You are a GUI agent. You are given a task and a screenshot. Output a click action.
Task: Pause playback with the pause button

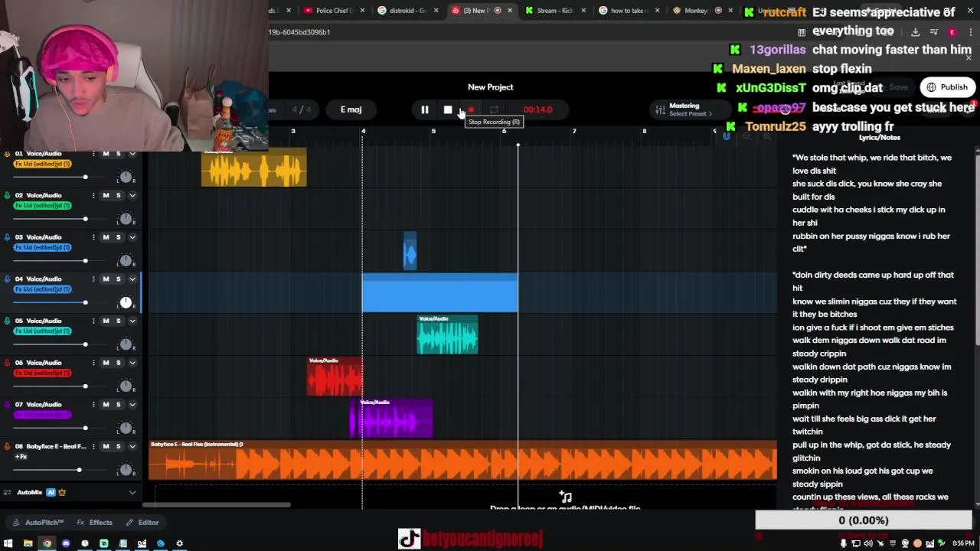(x=424, y=109)
